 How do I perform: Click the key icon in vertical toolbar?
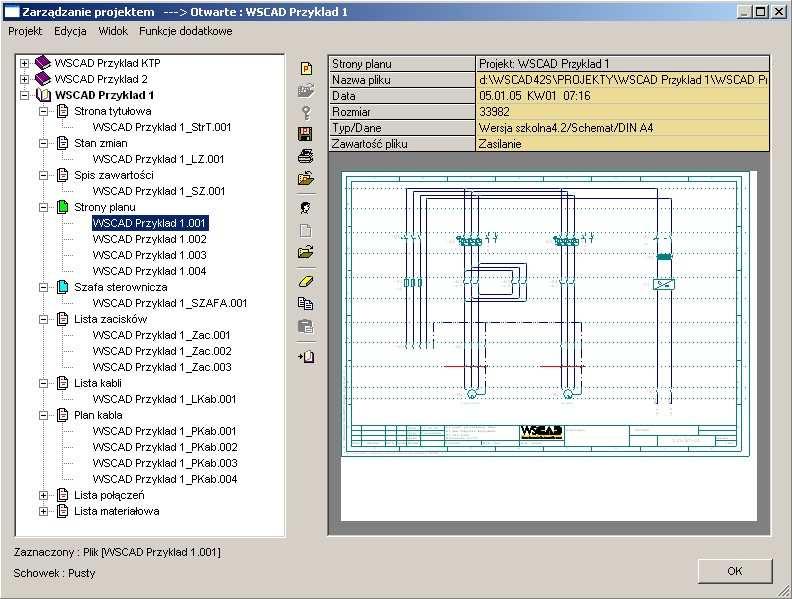tap(306, 112)
